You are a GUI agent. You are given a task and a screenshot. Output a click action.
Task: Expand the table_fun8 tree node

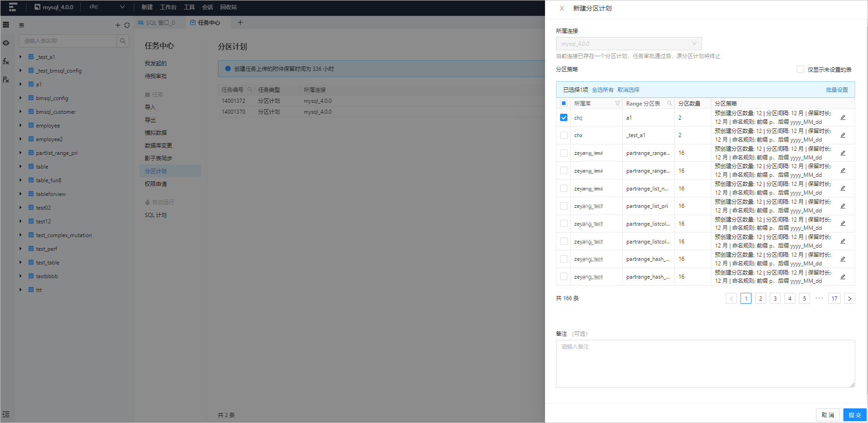[x=21, y=180]
